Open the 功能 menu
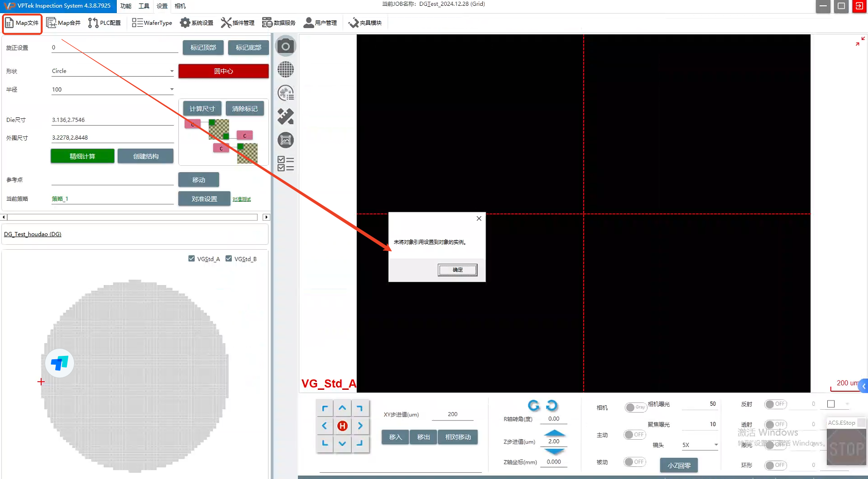868x479 pixels. [126, 6]
